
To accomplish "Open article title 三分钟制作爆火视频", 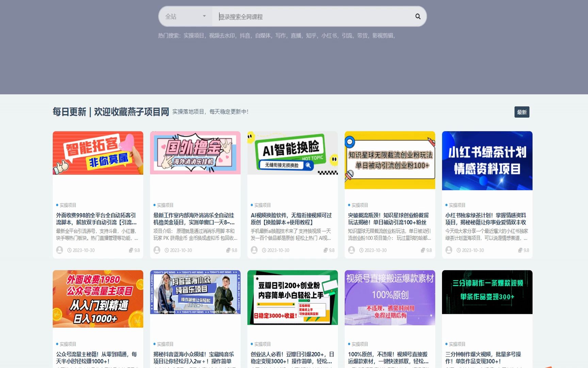I will click(483, 358).
